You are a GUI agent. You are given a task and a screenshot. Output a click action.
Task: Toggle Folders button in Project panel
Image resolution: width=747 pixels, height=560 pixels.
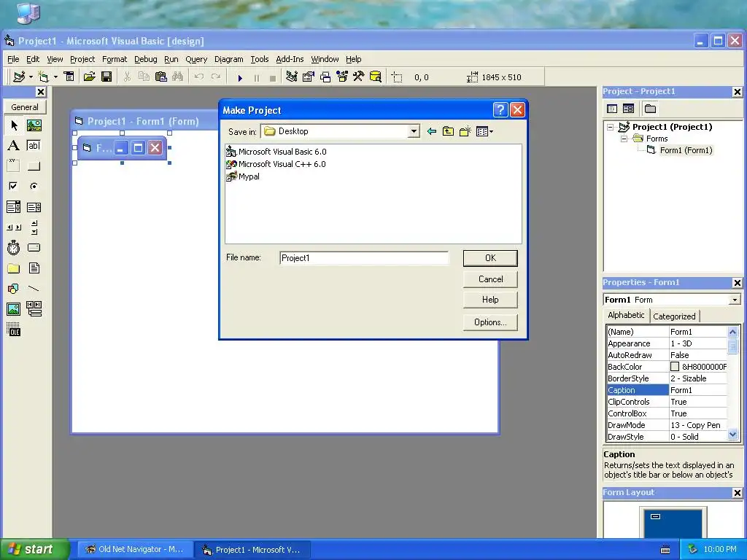tap(650, 109)
